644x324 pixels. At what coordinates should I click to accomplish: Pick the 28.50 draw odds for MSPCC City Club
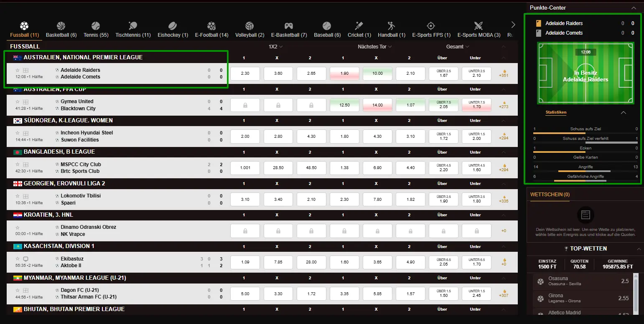(x=278, y=168)
